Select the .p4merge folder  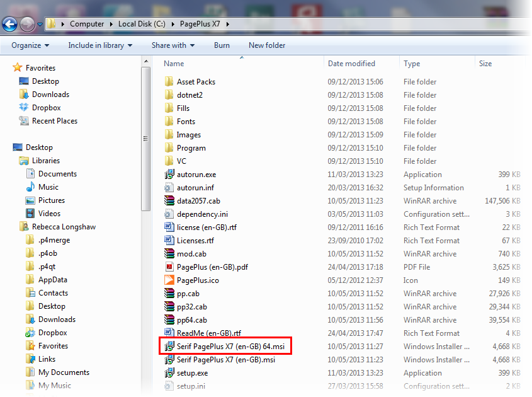54,240
